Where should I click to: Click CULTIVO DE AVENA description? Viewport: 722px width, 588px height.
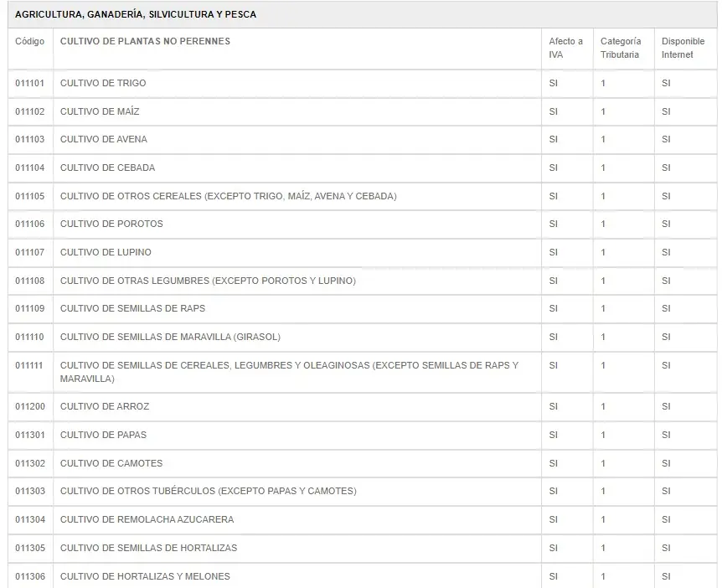pos(104,140)
